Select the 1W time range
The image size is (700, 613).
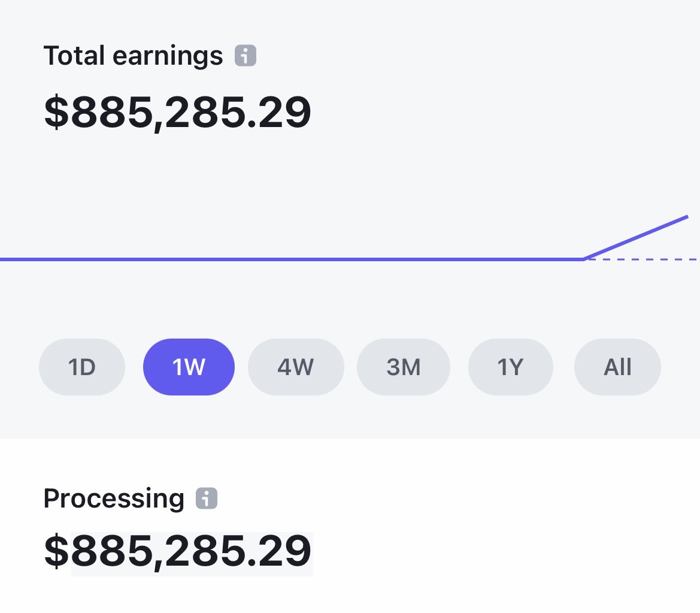coord(189,367)
